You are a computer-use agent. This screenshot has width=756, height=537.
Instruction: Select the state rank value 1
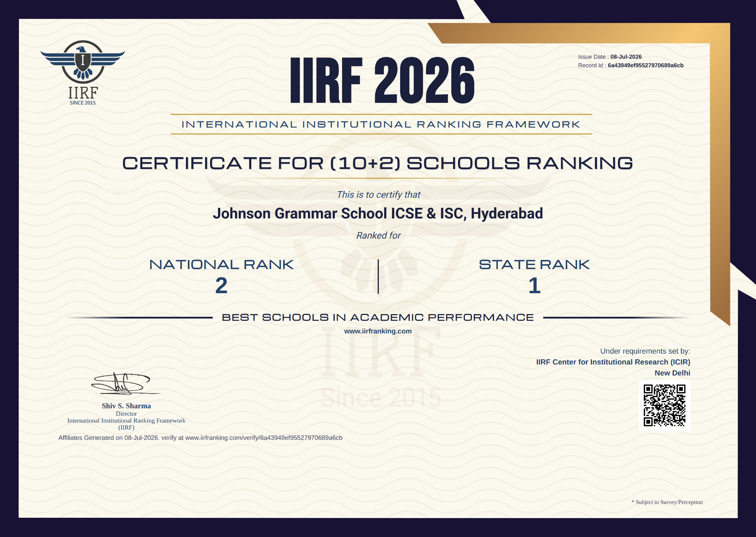535,285
